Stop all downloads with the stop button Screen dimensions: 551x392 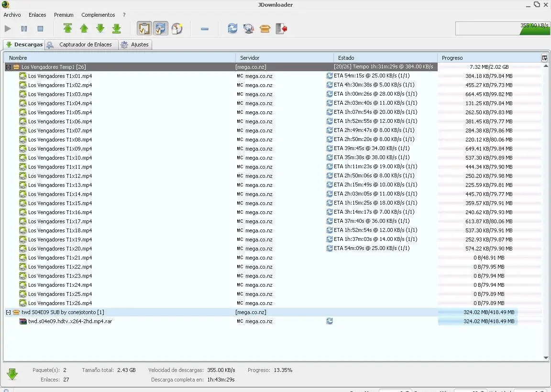[x=40, y=29]
